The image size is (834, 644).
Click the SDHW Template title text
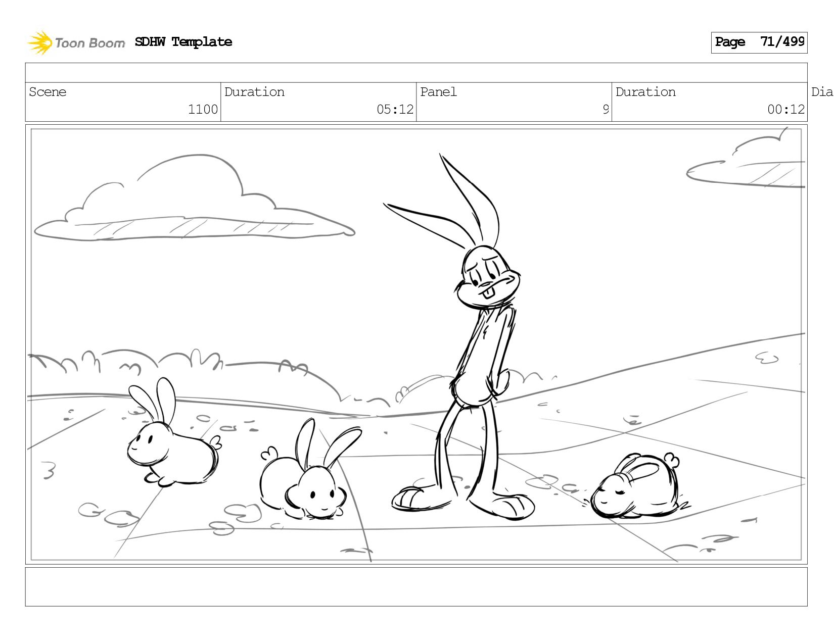click(183, 42)
